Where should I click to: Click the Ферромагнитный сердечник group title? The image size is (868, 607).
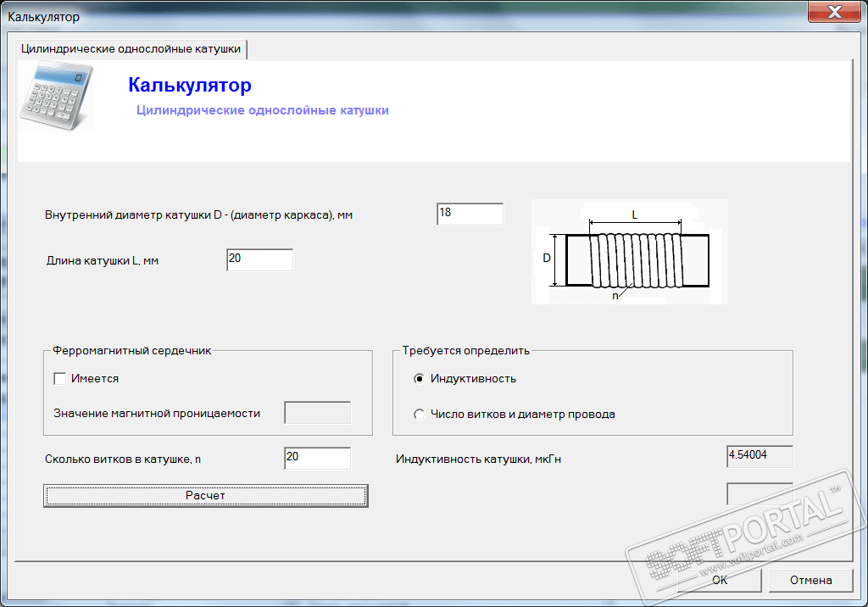click(x=131, y=351)
